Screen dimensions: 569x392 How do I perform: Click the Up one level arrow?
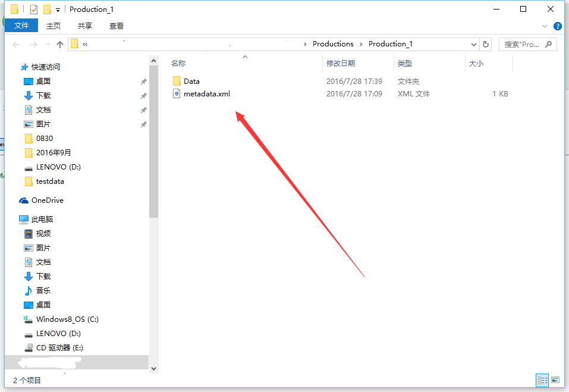coord(59,45)
